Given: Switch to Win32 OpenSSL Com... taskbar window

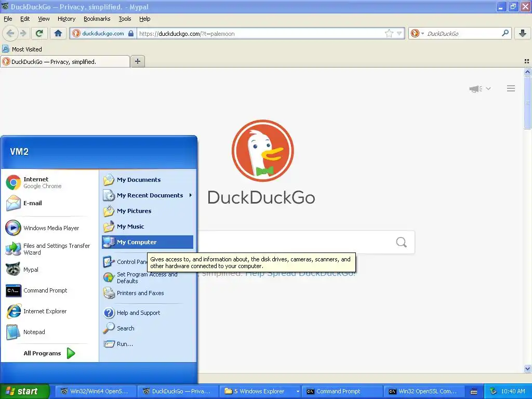Looking at the screenshot, I should (x=424, y=392).
